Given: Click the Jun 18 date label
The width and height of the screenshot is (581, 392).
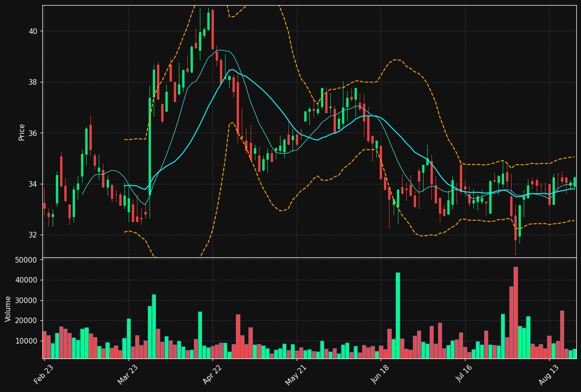Looking at the screenshot, I should click(x=381, y=374).
